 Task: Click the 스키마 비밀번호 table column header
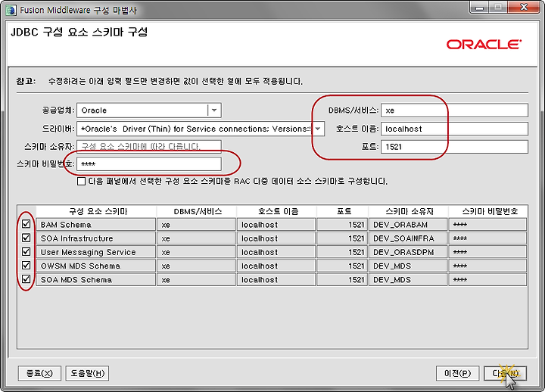[x=488, y=211]
